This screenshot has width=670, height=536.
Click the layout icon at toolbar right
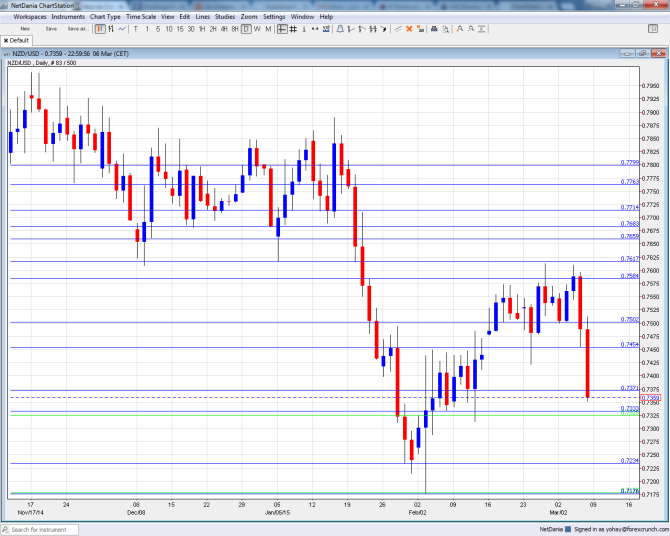click(x=653, y=29)
